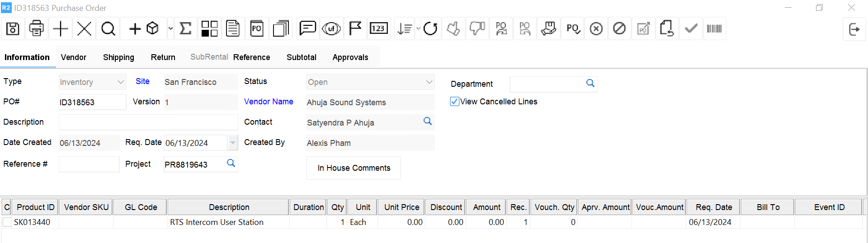Open the Approvals tab
868x243 pixels.
(350, 57)
